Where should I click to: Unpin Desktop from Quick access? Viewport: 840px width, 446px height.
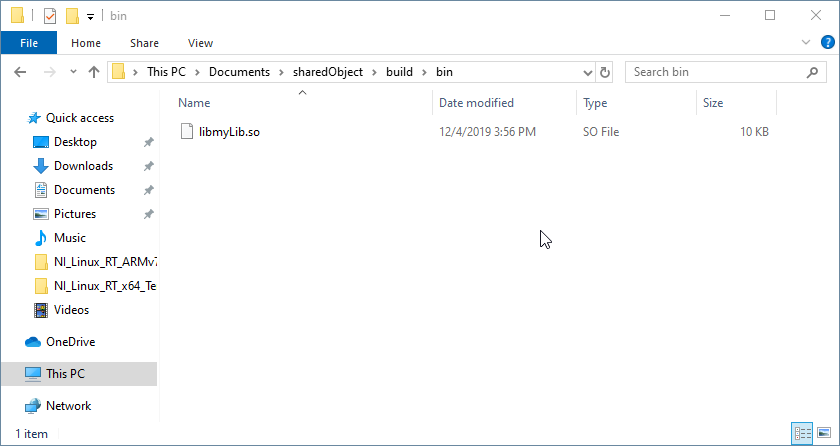148,142
